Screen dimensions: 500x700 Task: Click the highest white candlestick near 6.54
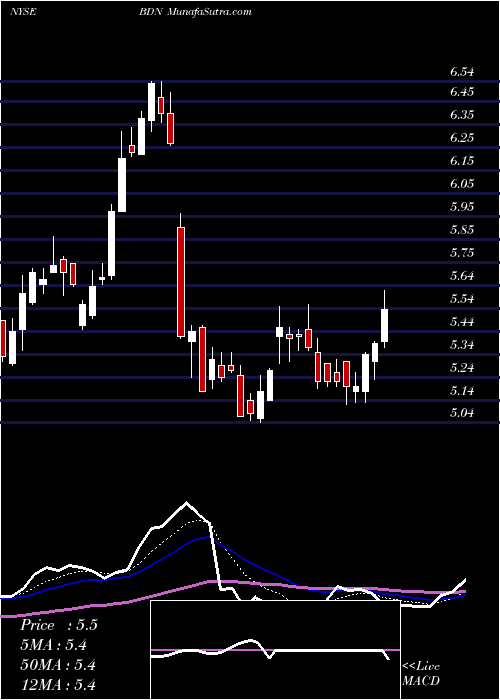point(152,102)
